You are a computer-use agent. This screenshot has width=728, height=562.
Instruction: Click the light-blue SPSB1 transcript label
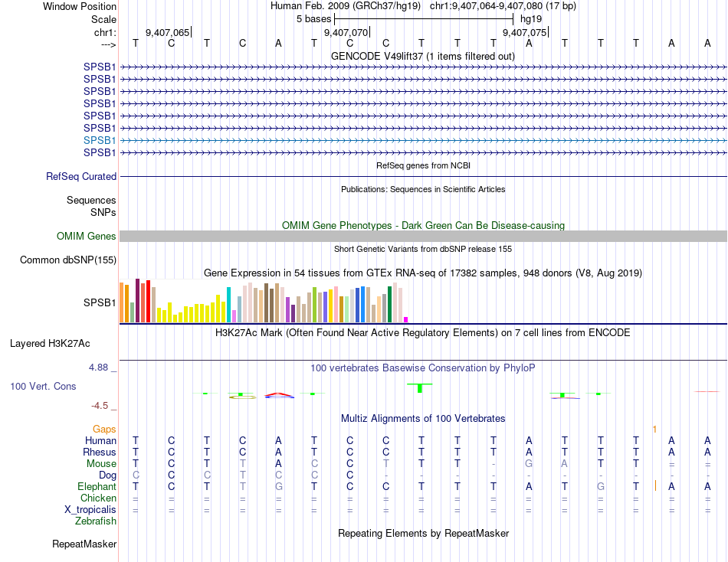(100, 140)
